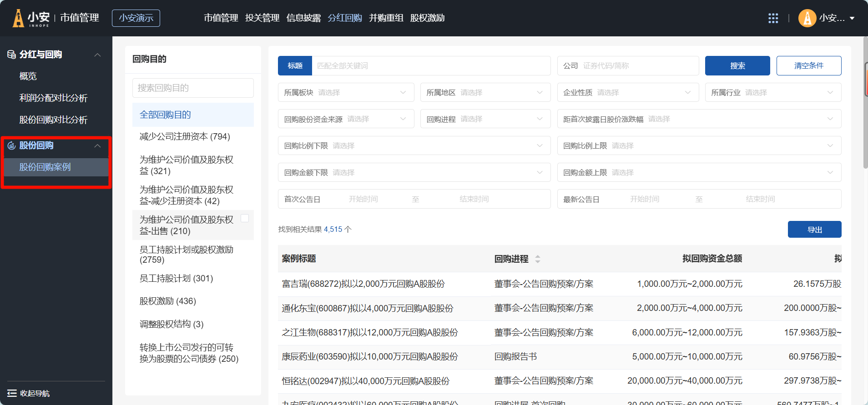Click the orange user avatar icon
The width and height of the screenshot is (868, 405).
tap(807, 18)
